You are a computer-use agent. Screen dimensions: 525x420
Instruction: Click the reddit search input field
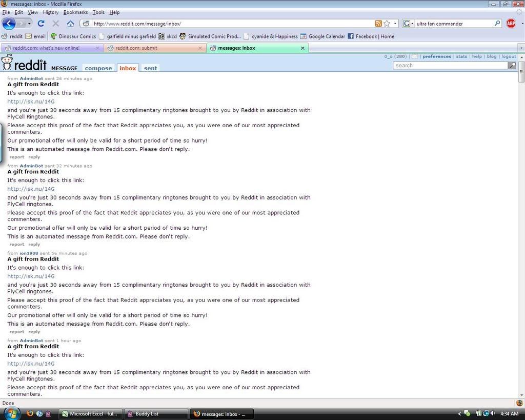pos(450,66)
